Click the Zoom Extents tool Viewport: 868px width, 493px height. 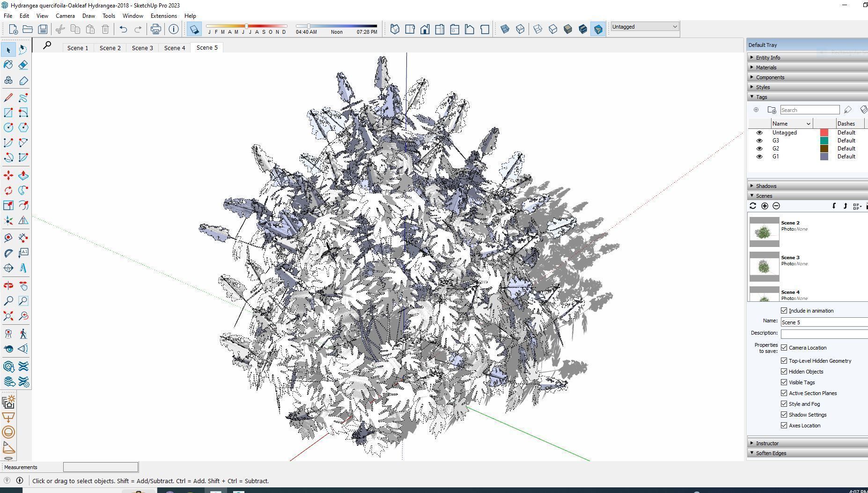(x=8, y=316)
